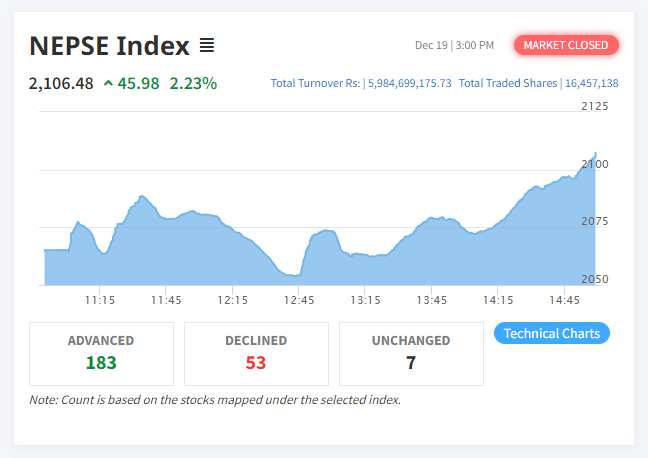The image size is (648, 458).
Task: Click the 14:45 time axis label
Action: (565, 300)
